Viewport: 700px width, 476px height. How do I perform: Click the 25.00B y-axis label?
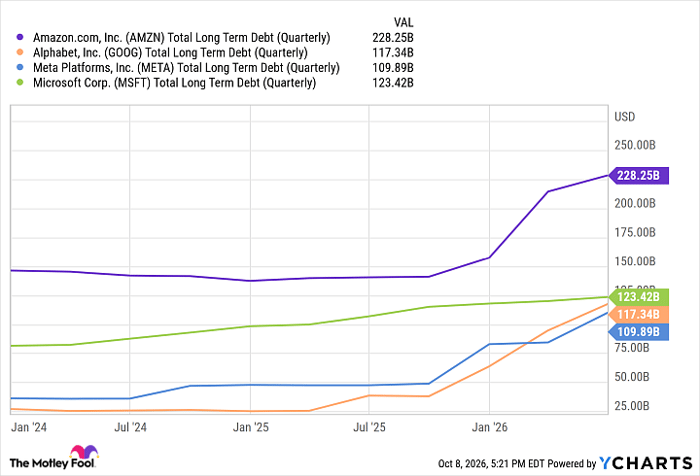tap(632, 406)
